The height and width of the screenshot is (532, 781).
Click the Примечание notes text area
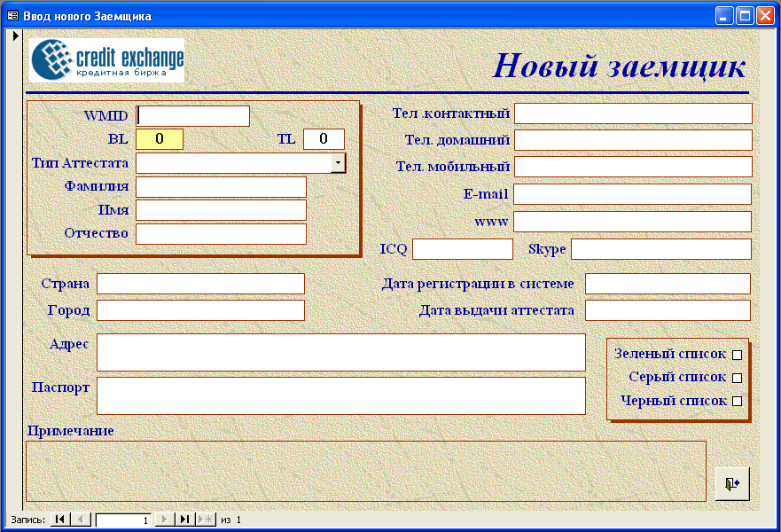point(365,471)
